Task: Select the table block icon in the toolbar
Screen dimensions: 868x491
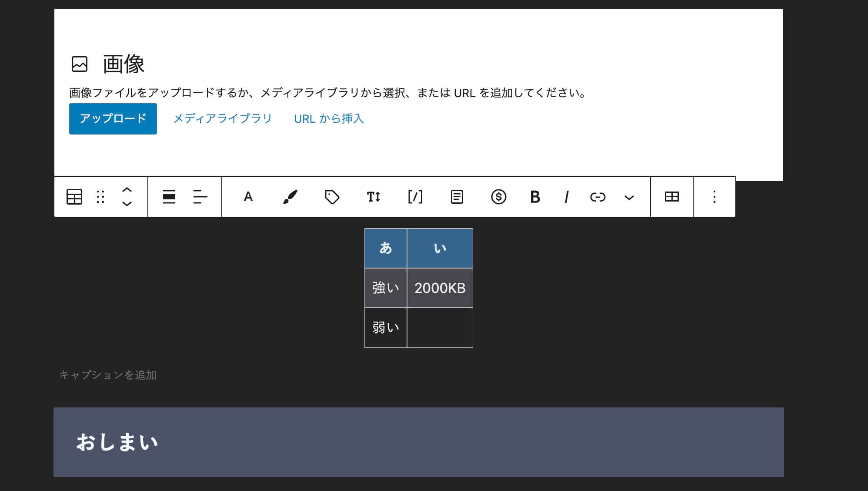Action: [73, 196]
